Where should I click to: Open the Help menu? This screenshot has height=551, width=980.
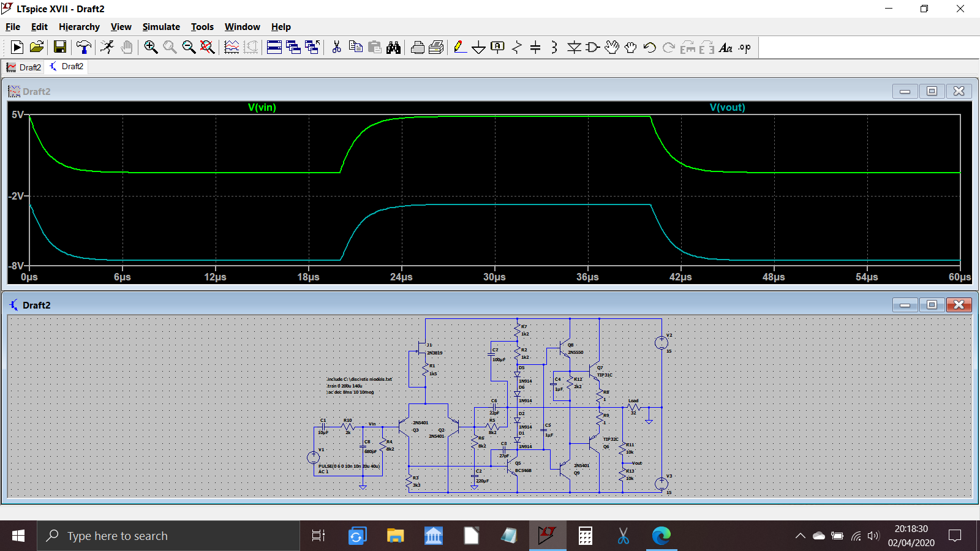click(x=281, y=27)
